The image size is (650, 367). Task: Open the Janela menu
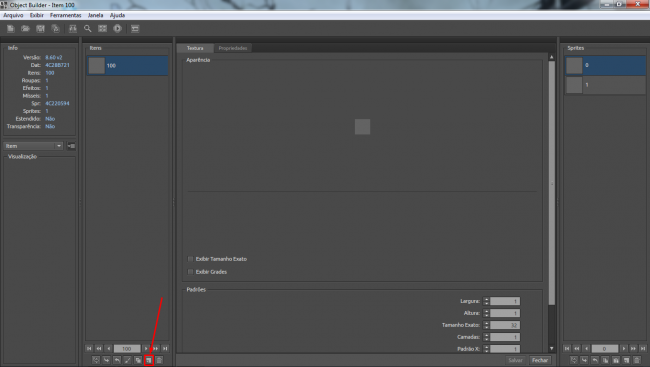(95, 15)
